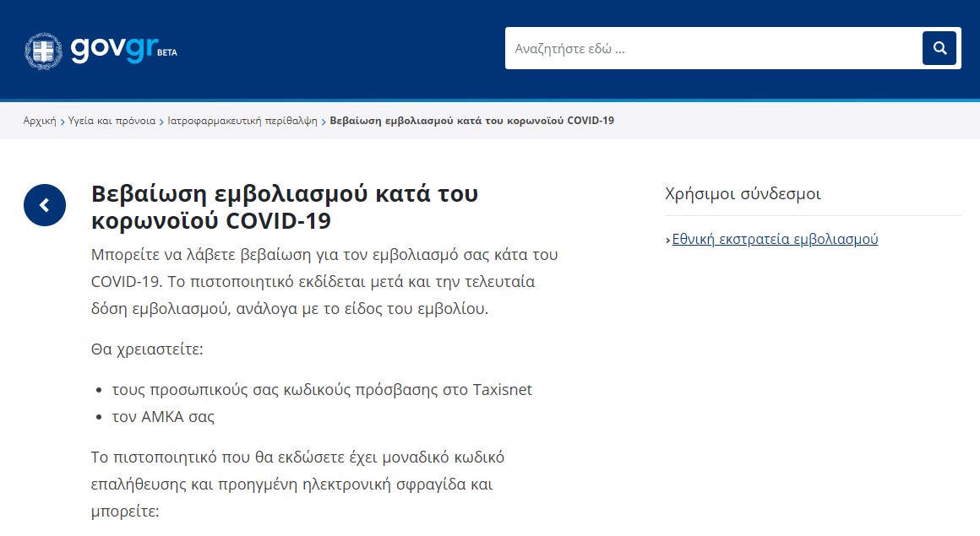
Task: Click the chevron before Εθνική εκστρατεία εμβολιασμού
Action: coord(668,239)
